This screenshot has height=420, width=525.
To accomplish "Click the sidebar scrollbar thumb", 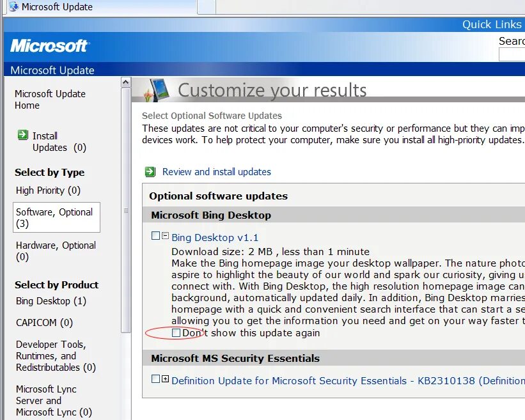I will pos(125,210).
